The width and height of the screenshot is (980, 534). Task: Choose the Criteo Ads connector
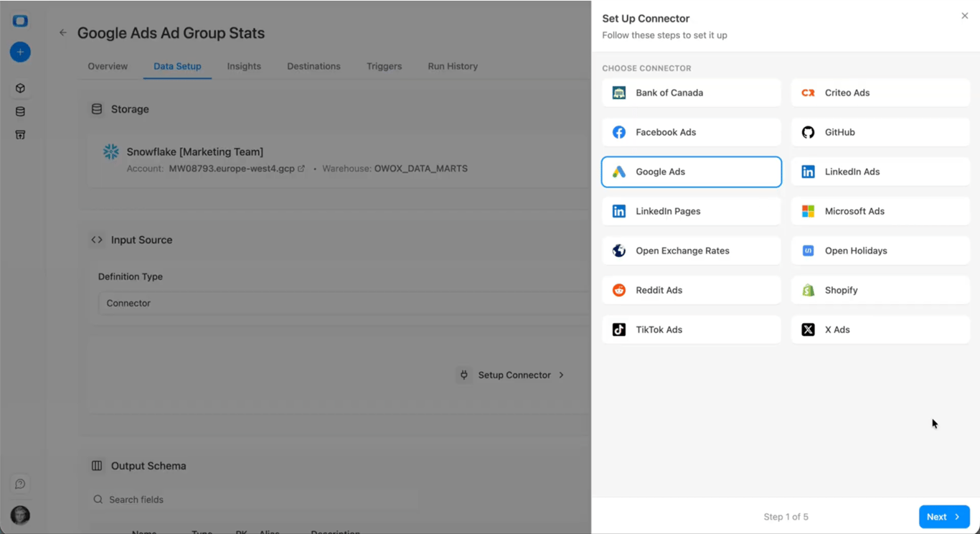[x=880, y=93]
